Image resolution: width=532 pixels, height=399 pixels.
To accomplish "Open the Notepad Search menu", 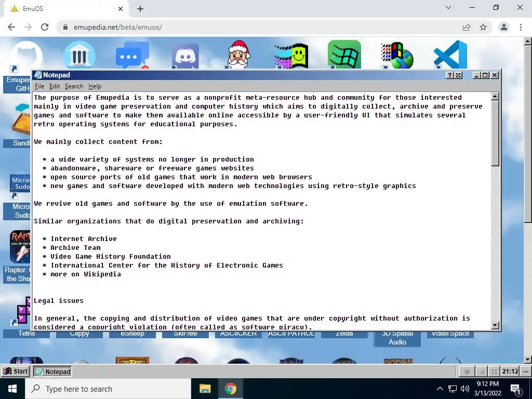I will click(74, 86).
